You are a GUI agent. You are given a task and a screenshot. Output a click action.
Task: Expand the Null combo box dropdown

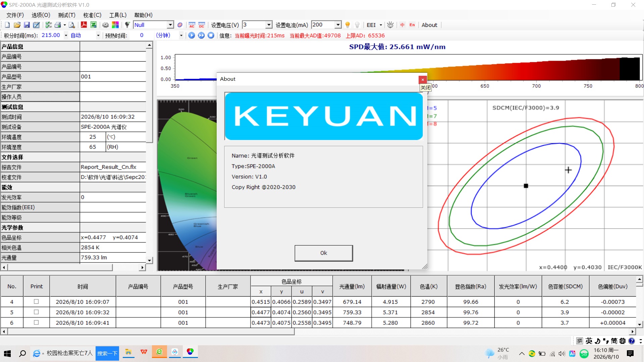pos(170,25)
